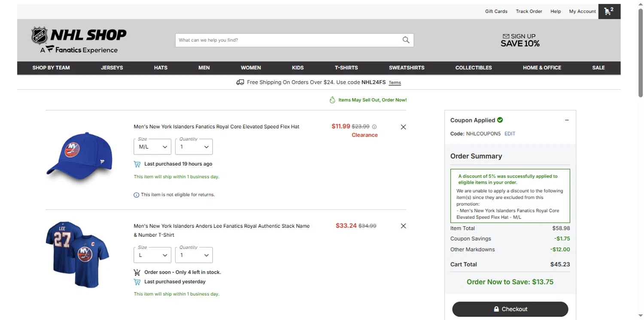Open the Collectibles menu
Image resolution: width=644 pixels, height=320 pixels.
(x=474, y=68)
